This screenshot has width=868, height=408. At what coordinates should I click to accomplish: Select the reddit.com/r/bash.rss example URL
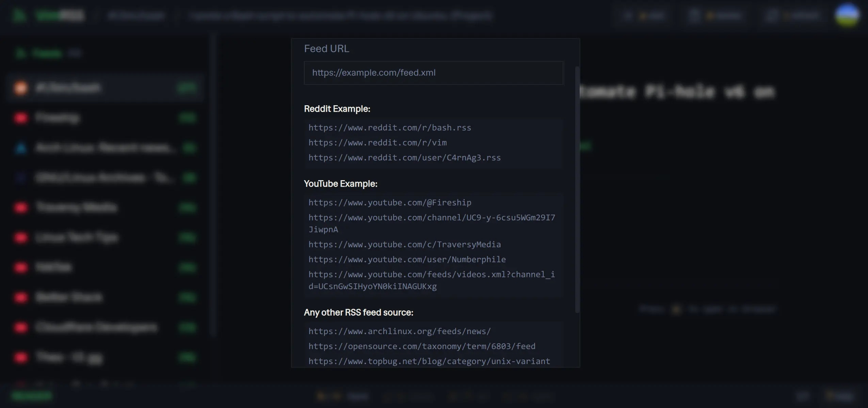(389, 127)
